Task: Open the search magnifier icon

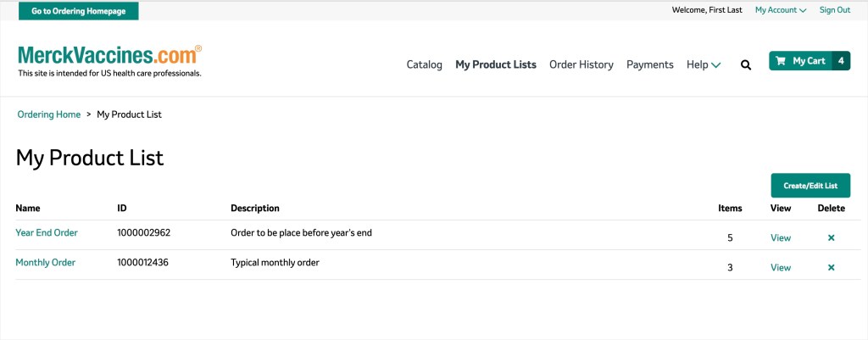Action: pos(746,65)
